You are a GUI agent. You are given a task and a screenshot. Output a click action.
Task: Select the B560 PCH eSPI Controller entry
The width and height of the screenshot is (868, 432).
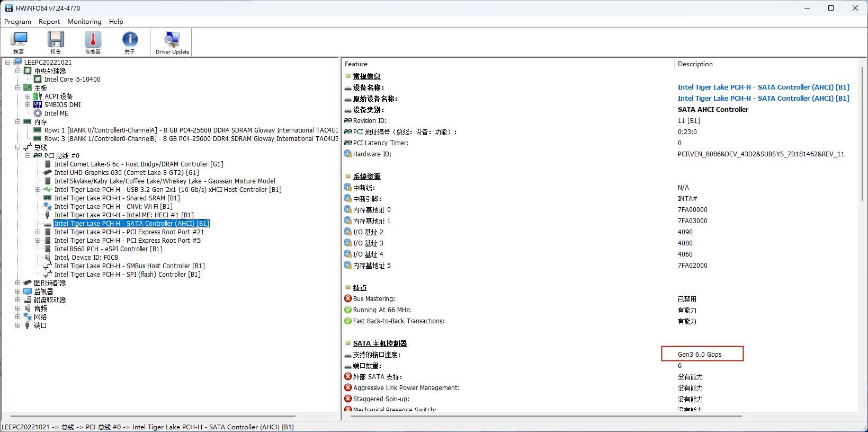[108, 249]
